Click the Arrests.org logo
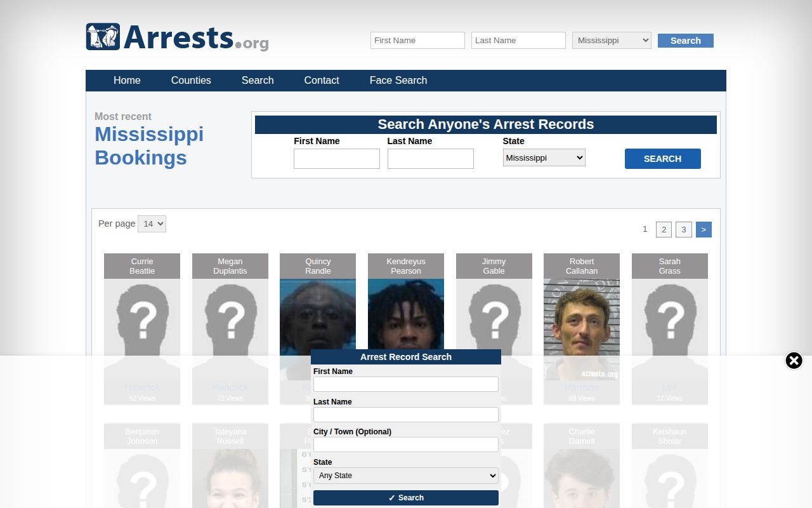812x508 pixels. tap(178, 37)
